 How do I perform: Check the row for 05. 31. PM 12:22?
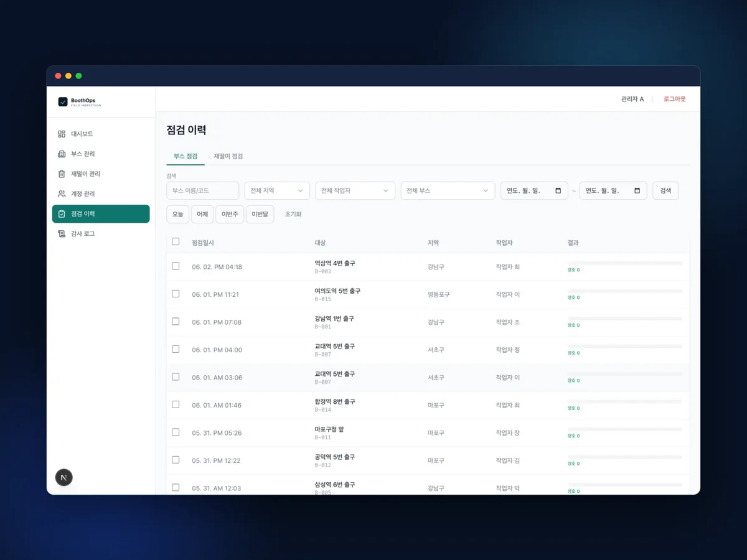[176, 460]
